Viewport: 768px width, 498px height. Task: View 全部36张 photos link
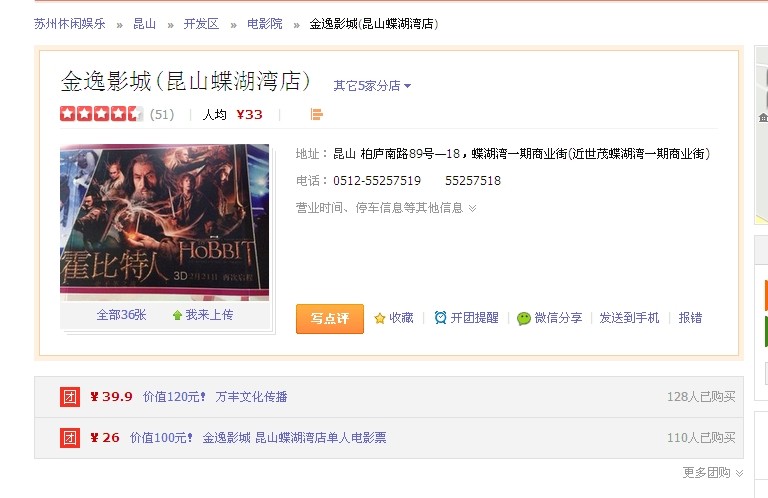pos(121,315)
